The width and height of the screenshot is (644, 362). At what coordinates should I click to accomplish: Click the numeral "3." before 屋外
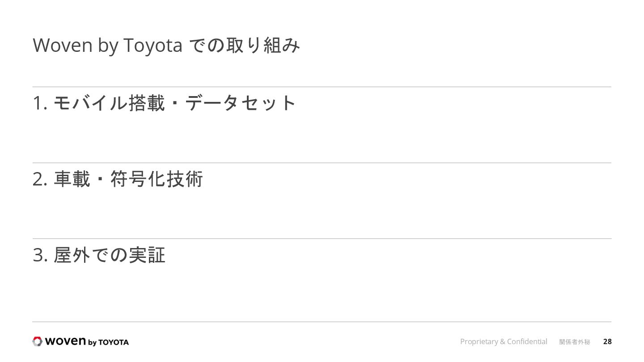tap(40, 256)
